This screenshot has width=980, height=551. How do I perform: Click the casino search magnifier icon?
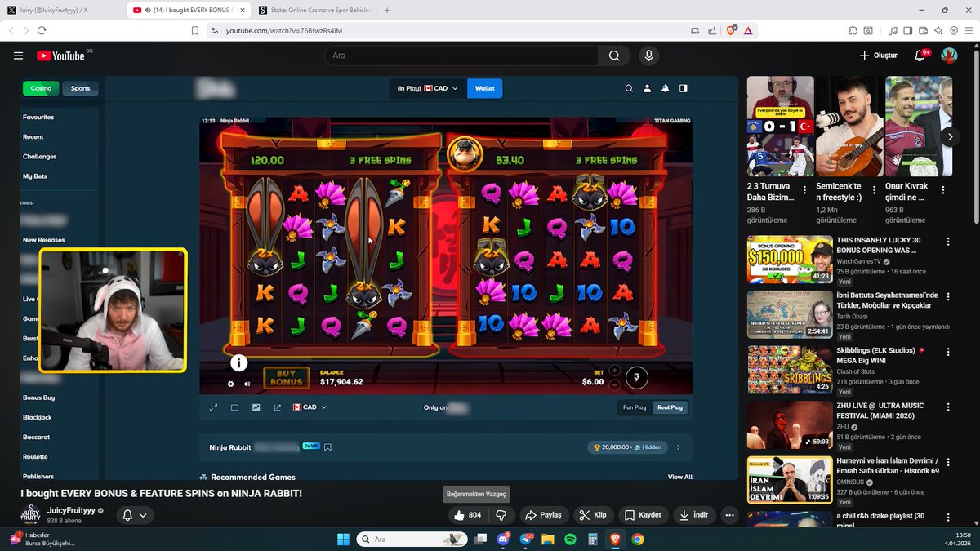(x=629, y=88)
